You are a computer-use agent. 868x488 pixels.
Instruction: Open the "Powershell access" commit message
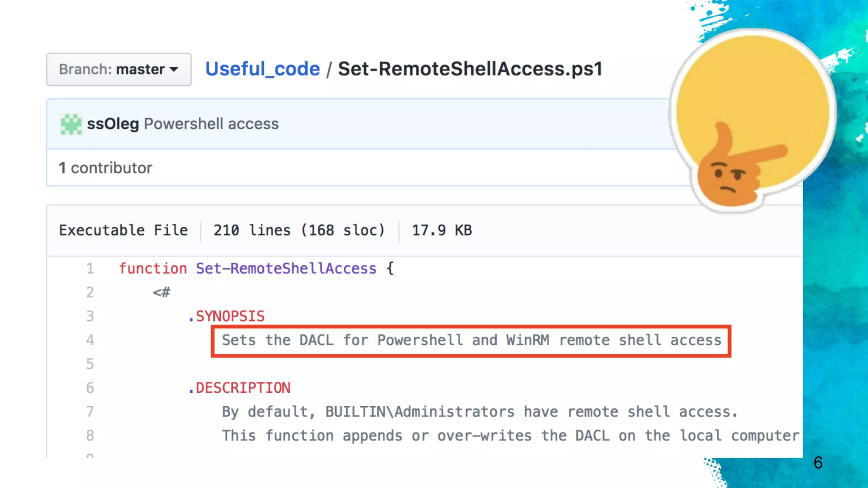[x=211, y=124]
